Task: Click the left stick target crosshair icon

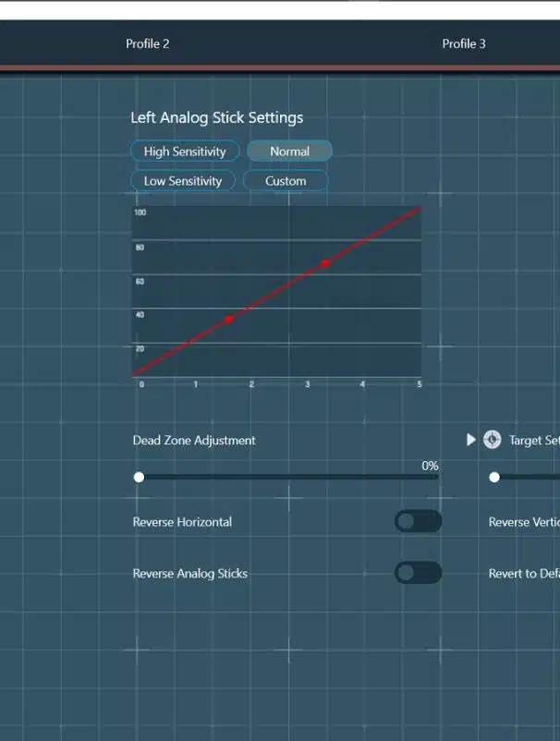Action: pos(493,440)
